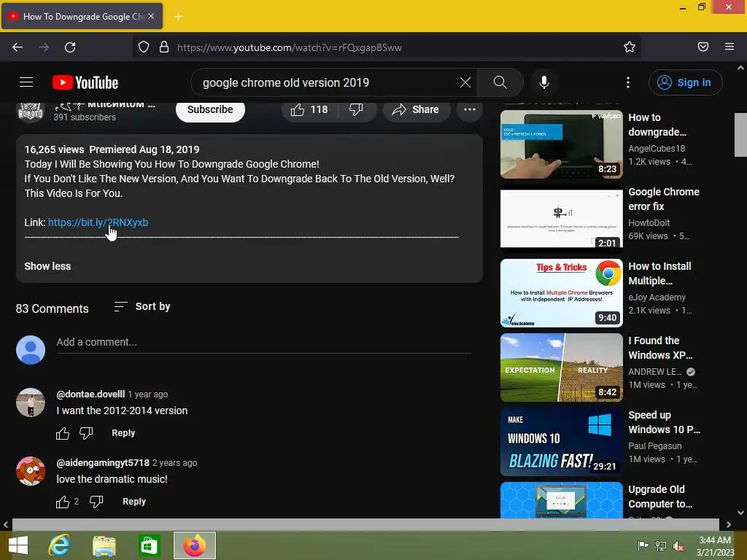The height and width of the screenshot is (560, 747).
Task: Like the comment by @dontae.dovelll
Action: click(63, 433)
